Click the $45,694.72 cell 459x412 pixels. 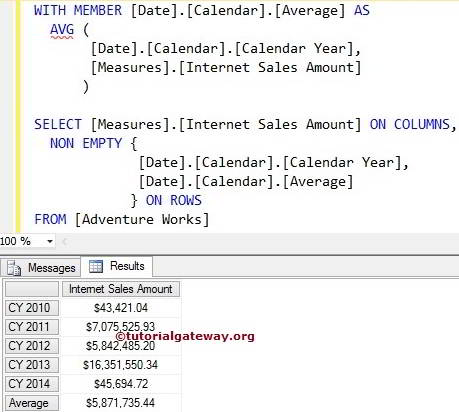[x=121, y=384]
